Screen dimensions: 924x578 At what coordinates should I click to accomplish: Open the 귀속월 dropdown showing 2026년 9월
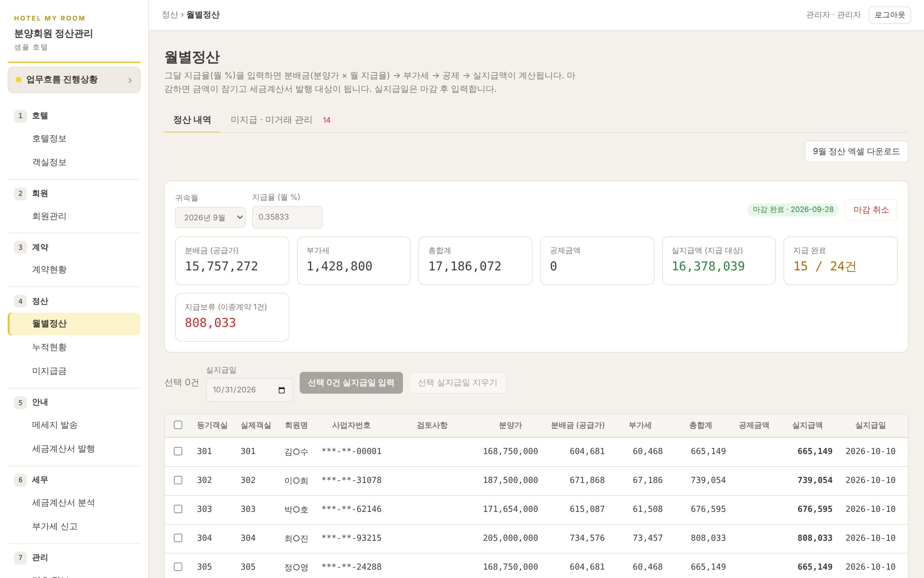click(210, 217)
